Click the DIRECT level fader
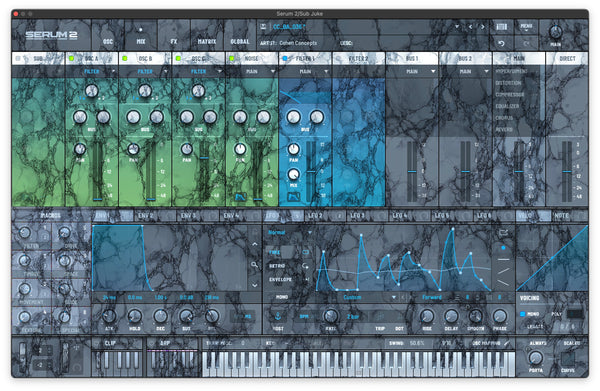 pyautogui.click(x=567, y=171)
